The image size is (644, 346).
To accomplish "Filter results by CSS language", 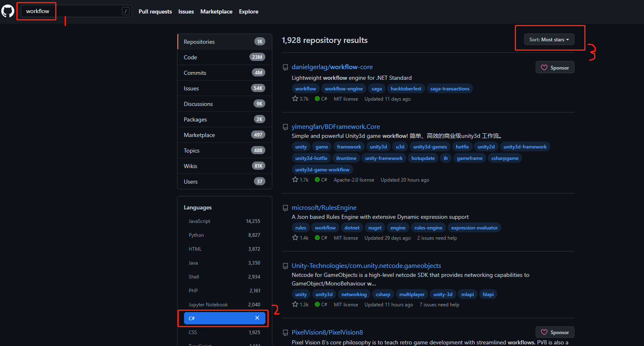I will [x=224, y=333].
